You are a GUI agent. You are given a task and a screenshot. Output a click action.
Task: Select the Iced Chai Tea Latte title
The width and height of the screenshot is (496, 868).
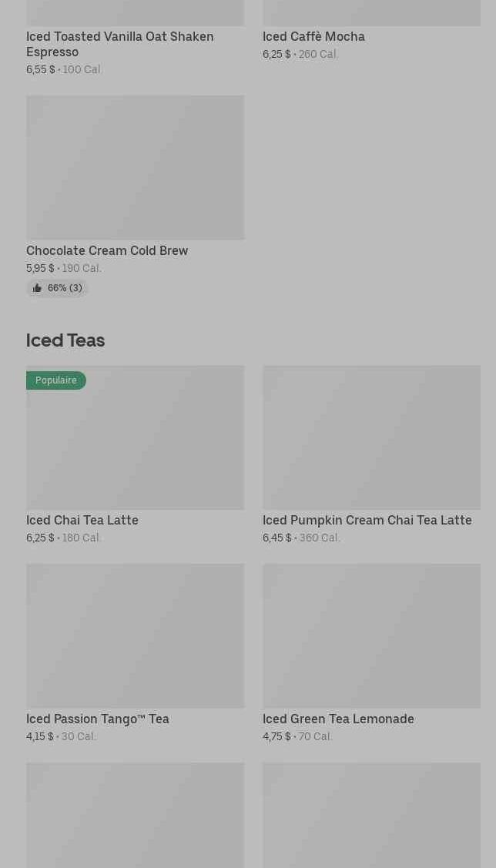[x=82, y=520]
